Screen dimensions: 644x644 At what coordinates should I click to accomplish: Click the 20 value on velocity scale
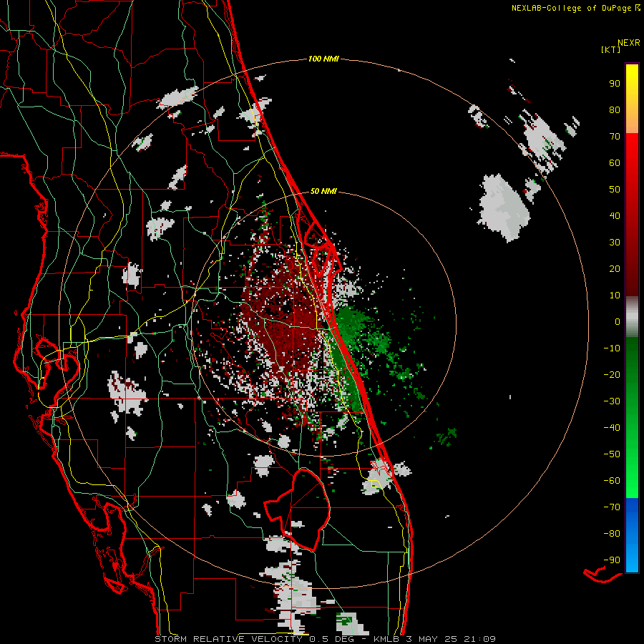(615, 268)
